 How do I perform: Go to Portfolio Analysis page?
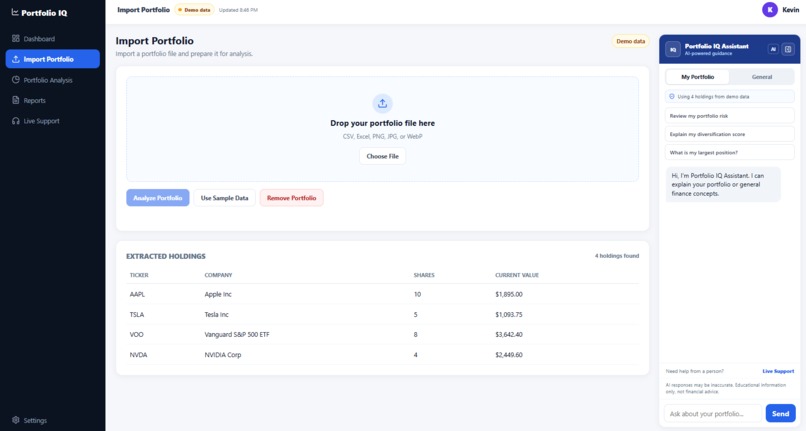point(52,80)
